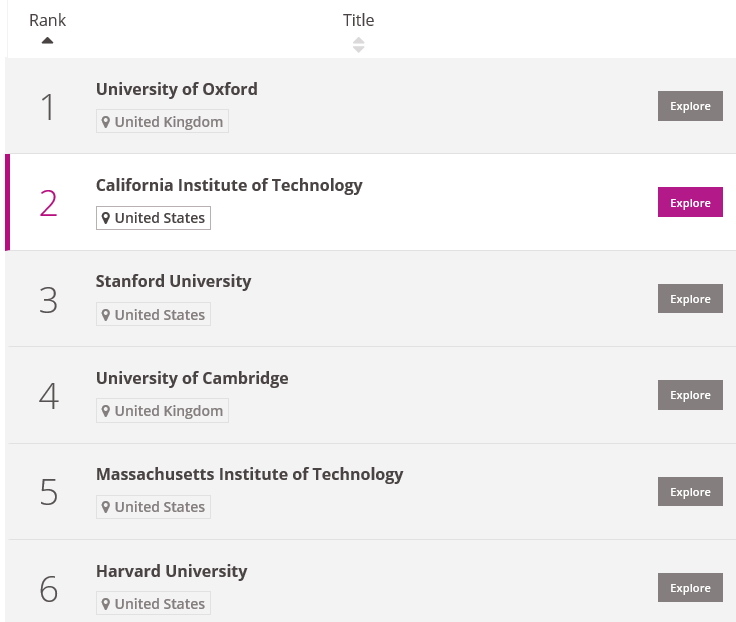Image resolution: width=736 pixels, height=622 pixels.
Task: Explore Harvard University
Action: (690, 588)
